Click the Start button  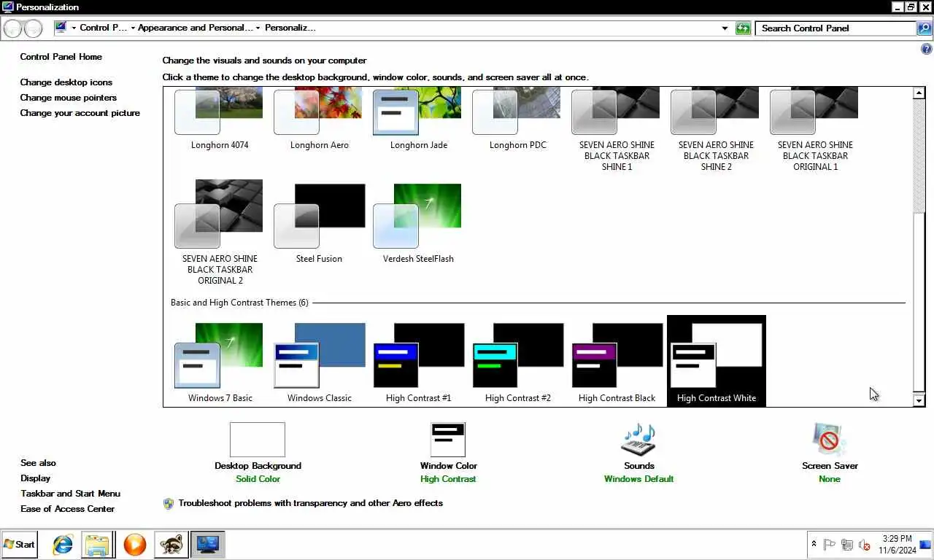[x=20, y=544]
